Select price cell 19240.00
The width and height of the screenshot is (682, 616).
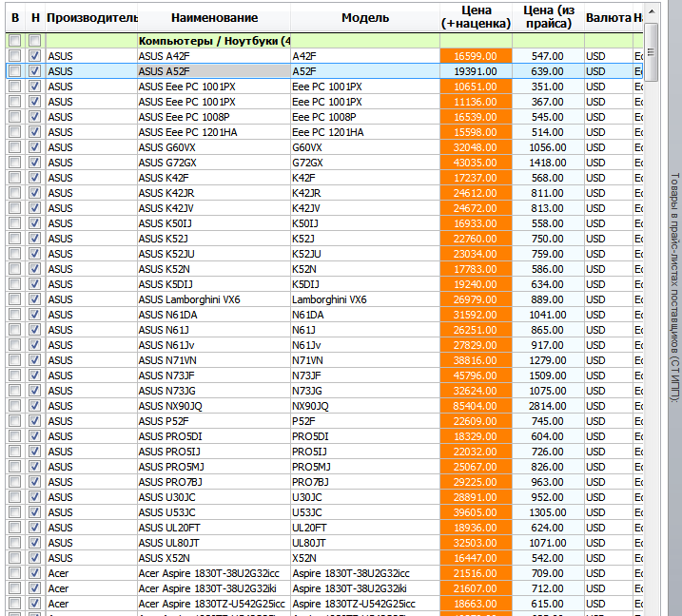click(476, 284)
